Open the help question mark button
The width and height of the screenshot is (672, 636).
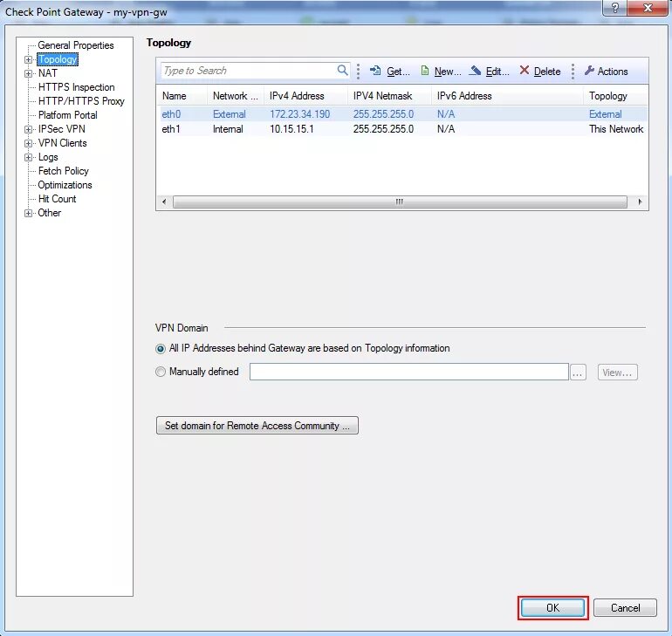[614, 8]
